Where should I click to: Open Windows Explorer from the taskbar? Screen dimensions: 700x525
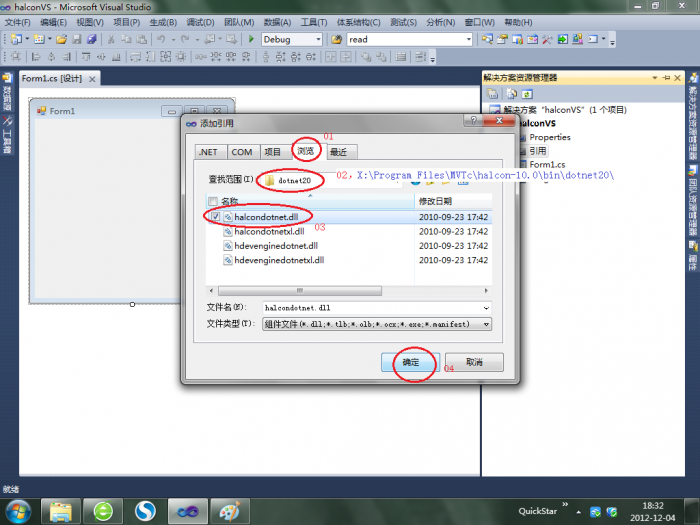point(60,511)
